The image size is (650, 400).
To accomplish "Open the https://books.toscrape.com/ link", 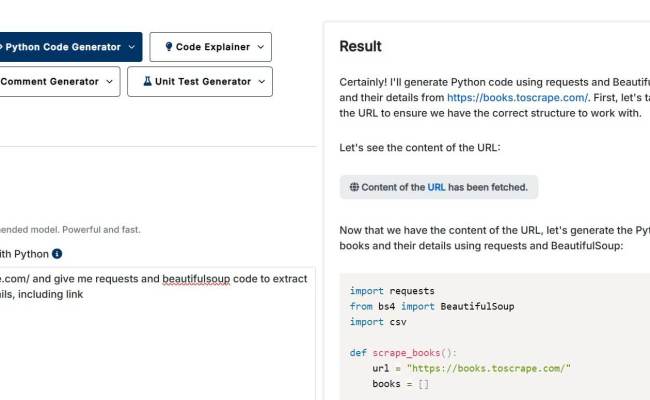I will (x=517, y=98).
